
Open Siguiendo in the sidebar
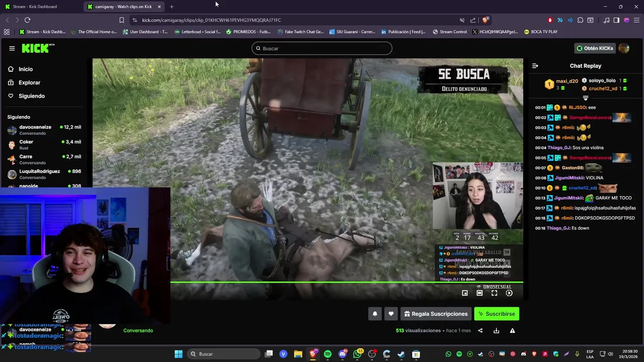[x=32, y=96]
